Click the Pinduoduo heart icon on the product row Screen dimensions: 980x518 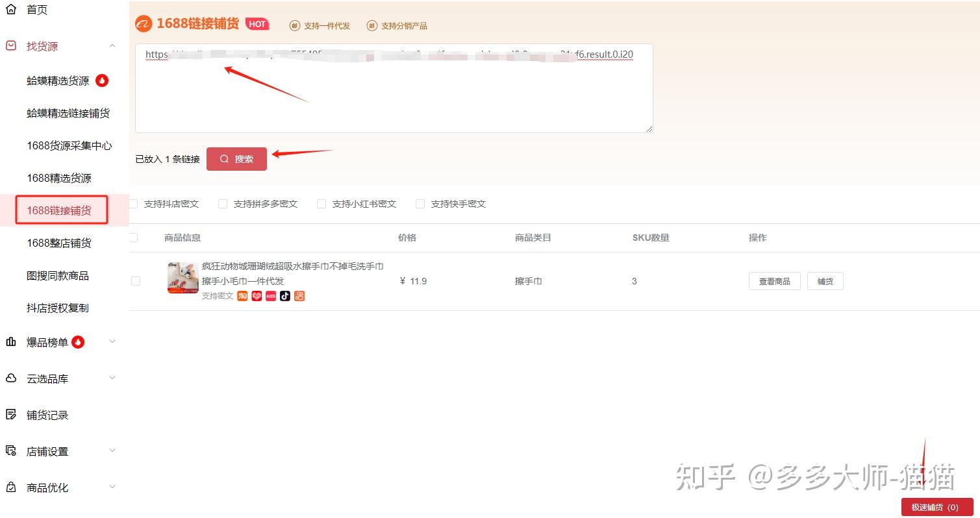(257, 295)
